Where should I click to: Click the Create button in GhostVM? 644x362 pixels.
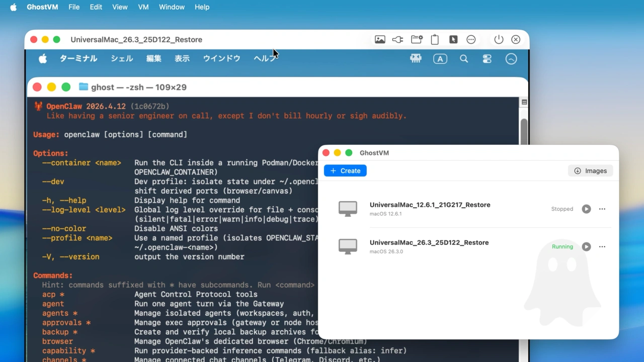(x=345, y=171)
